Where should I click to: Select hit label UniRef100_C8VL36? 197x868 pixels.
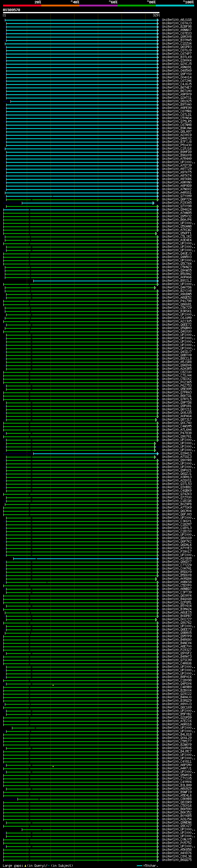[x=177, y=857]
